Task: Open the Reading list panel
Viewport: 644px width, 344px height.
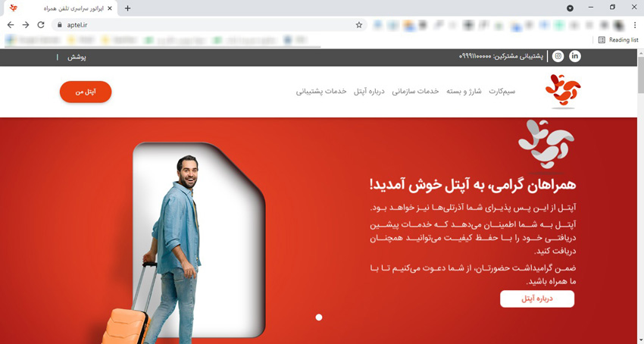Action: pos(618,40)
